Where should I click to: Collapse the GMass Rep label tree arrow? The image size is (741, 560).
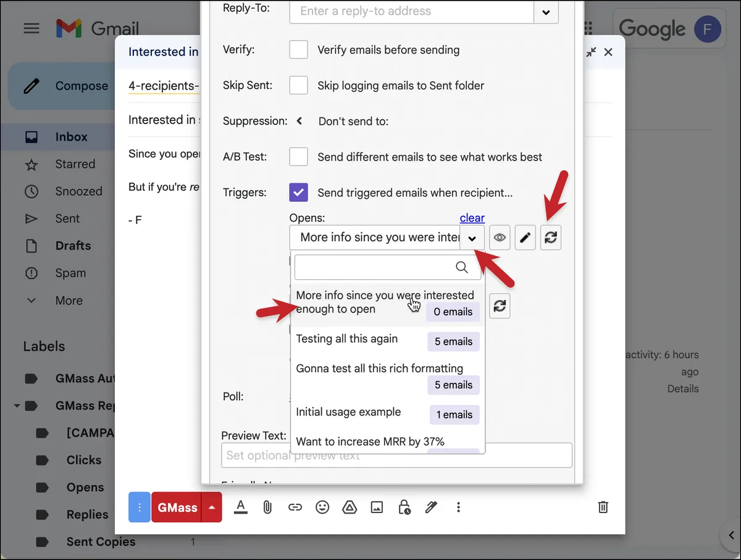(18, 406)
